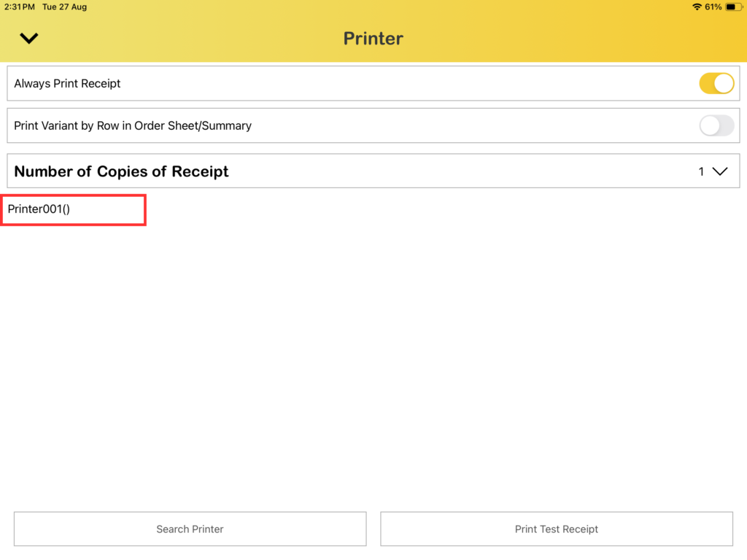The width and height of the screenshot is (747, 560).
Task: Click the copies value 1
Action: click(x=701, y=171)
